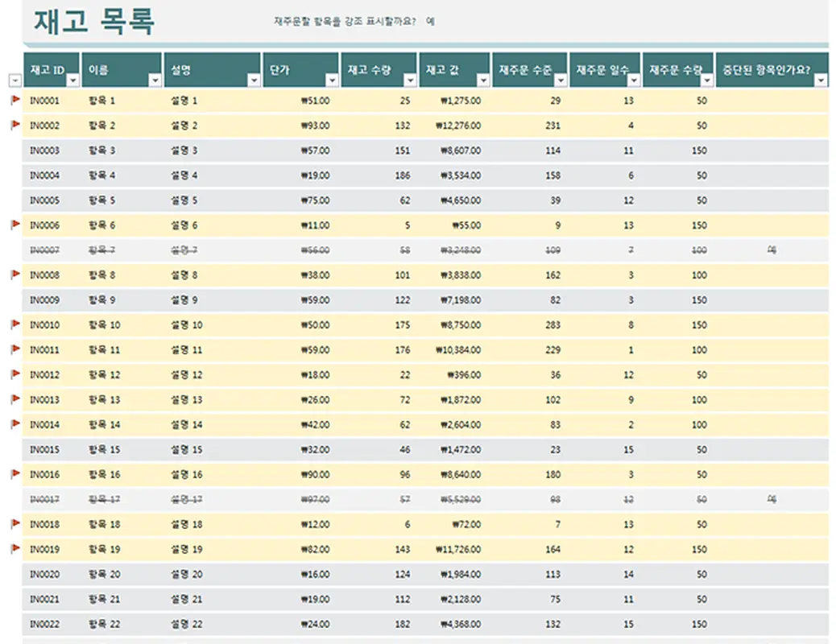
Task: Select the IN0005 ID cell
Action: (45, 200)
